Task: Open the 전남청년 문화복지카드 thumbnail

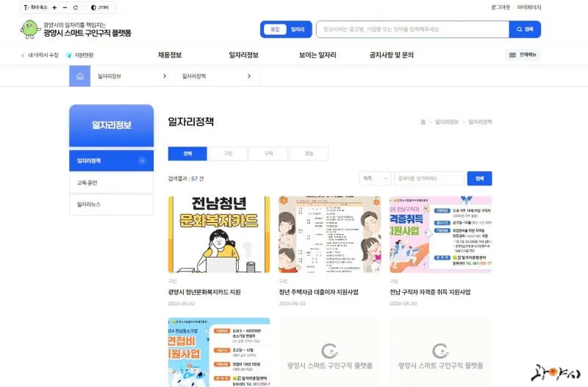Action: click(219, 234)
